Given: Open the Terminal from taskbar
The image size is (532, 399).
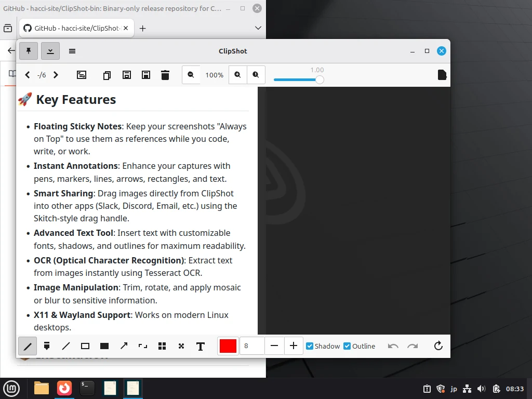Looking at the screenshot, I should click(x=87, y=388).
